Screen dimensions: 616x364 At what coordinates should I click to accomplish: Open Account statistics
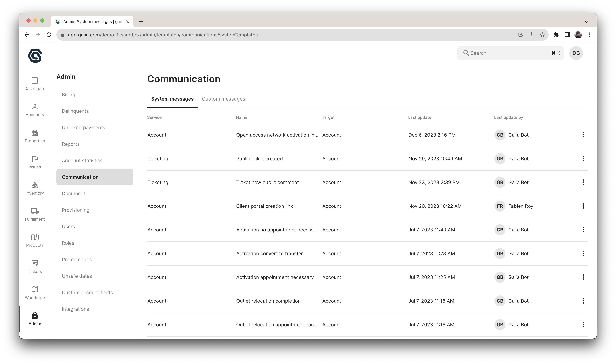coord(95,160)
